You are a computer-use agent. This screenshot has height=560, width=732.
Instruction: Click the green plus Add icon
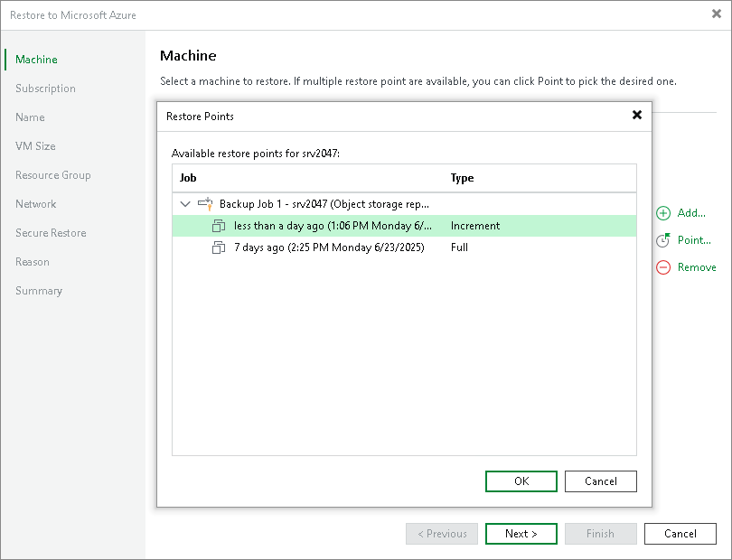tap(663, 213)
